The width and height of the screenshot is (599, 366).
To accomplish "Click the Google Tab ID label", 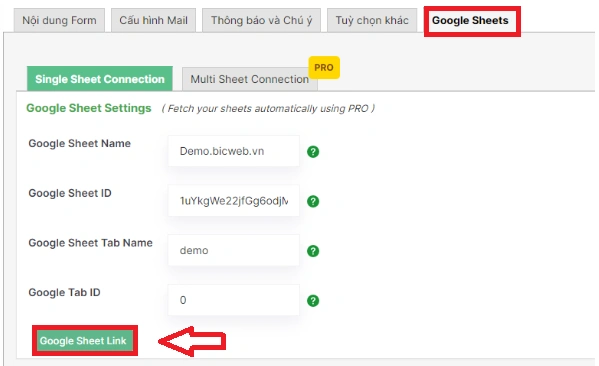I will pos(64,292).
